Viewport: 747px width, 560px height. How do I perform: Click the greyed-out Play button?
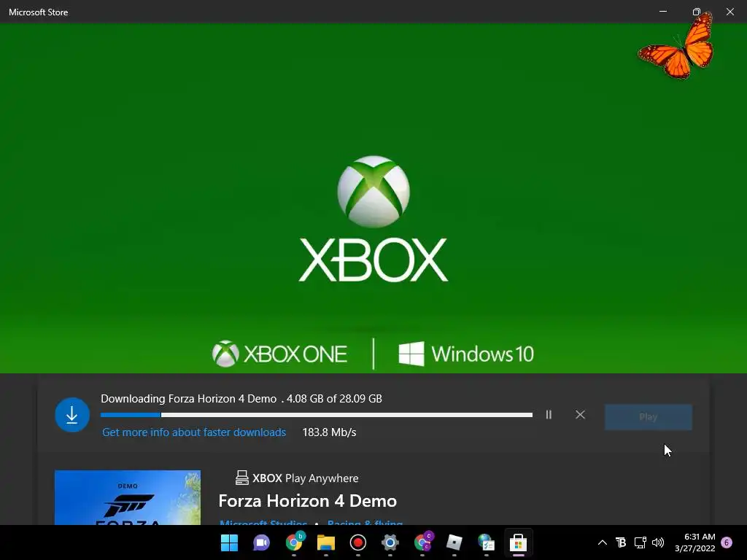(648, 417)
